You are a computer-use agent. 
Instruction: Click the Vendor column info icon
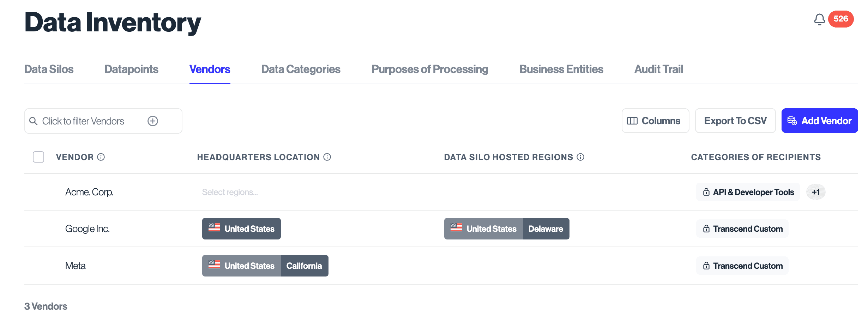coord(101,157)
